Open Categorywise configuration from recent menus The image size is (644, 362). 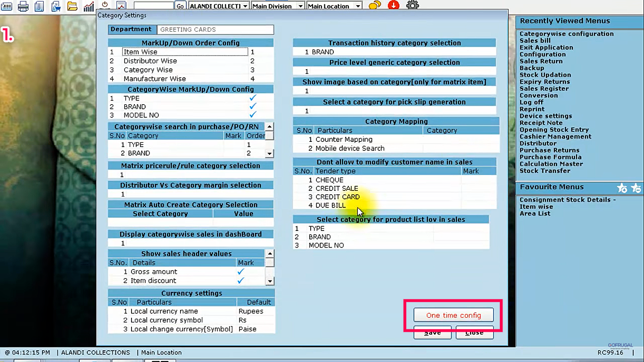pyautogui.click(x=567, y=34)
